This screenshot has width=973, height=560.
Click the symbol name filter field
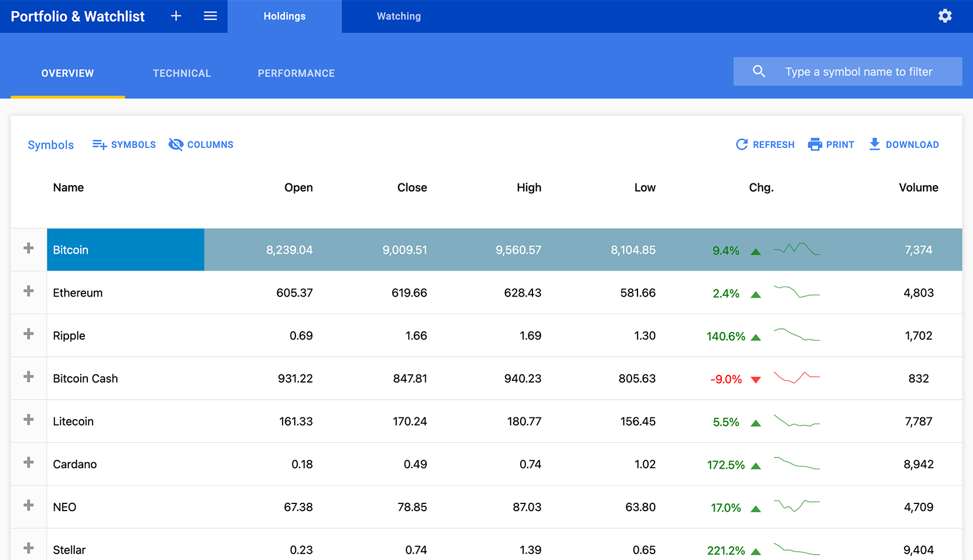(847, 71)
